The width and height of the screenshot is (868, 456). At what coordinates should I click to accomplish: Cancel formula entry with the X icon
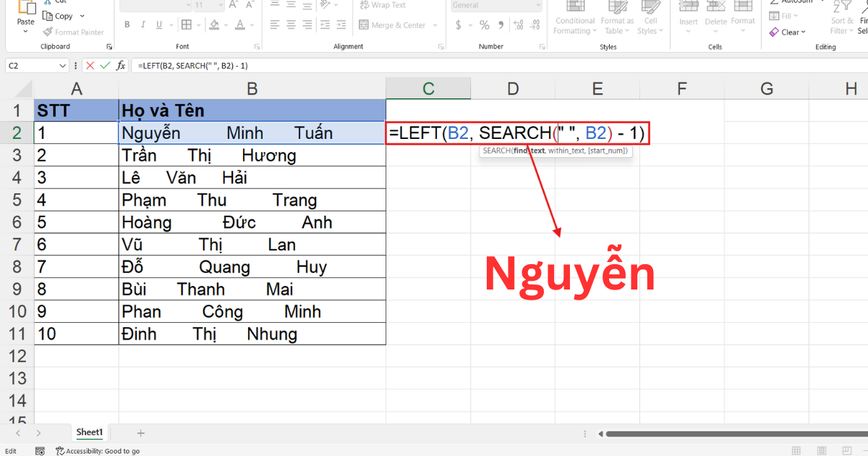tap(90, 65)
